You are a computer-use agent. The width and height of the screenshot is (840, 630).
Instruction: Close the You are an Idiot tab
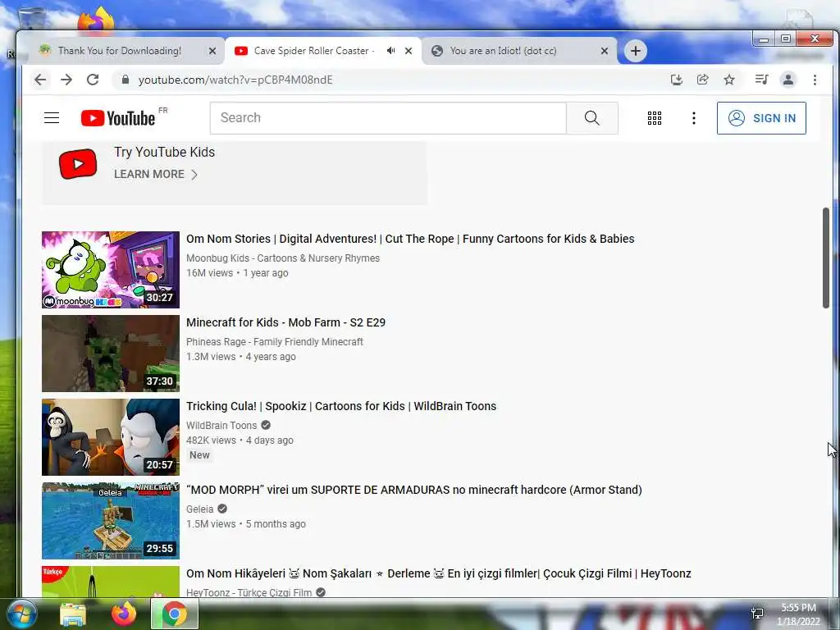coord(605,51)
